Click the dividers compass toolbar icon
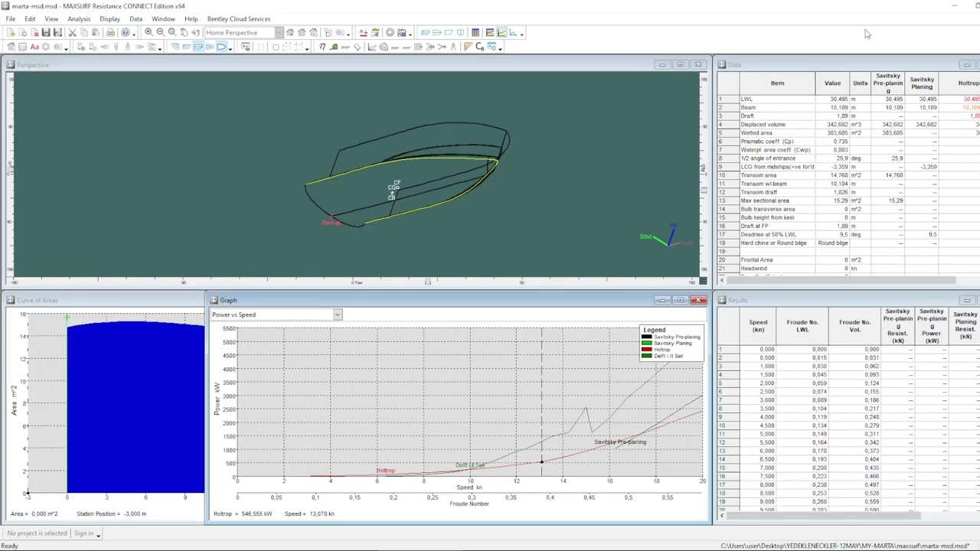This screenshot has height=551, width=980. point(453,47)
